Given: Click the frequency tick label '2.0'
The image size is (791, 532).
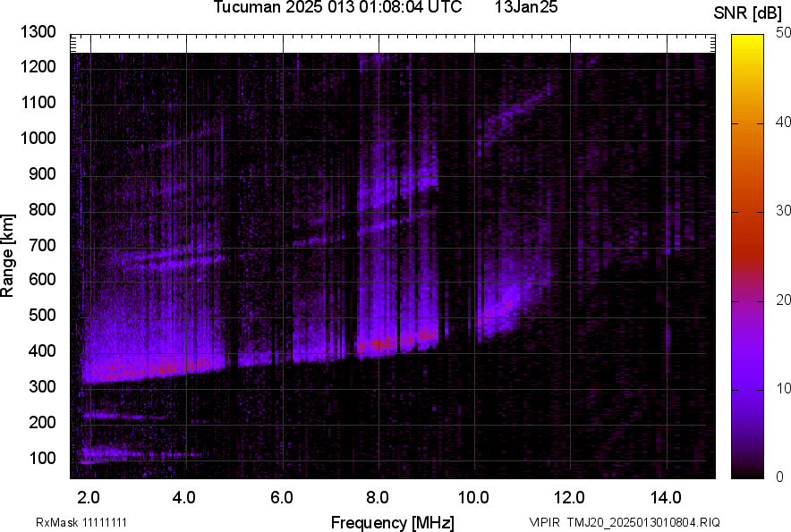Looking at the screenshot, I should [89, 498].
